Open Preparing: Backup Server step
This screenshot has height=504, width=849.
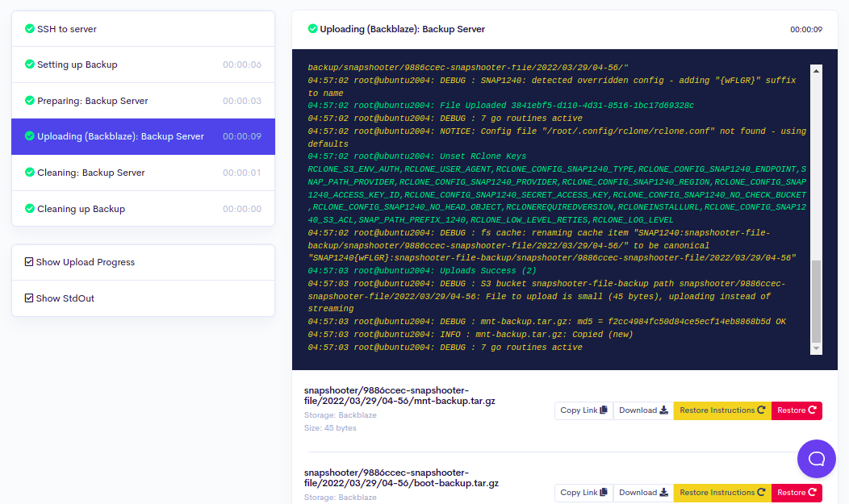pyautogui.click(x=143, y=101)
